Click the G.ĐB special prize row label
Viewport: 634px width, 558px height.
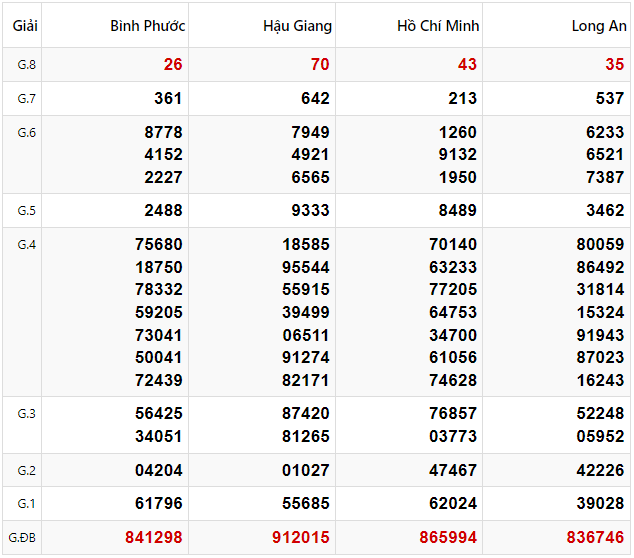(25, 538)
